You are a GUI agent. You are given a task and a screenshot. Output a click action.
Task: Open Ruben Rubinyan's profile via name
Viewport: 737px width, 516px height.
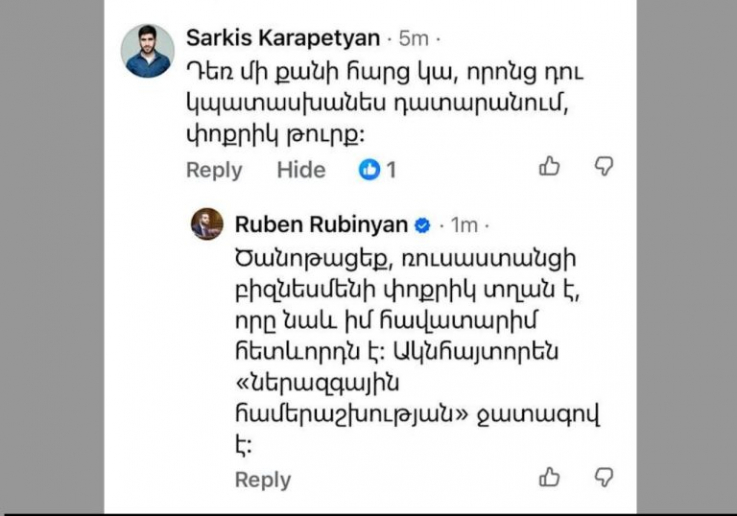pyautogui.click(x=321, y=223)
